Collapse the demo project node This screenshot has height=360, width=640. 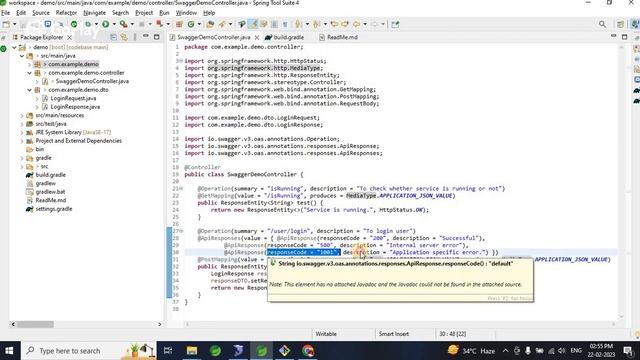14,47
